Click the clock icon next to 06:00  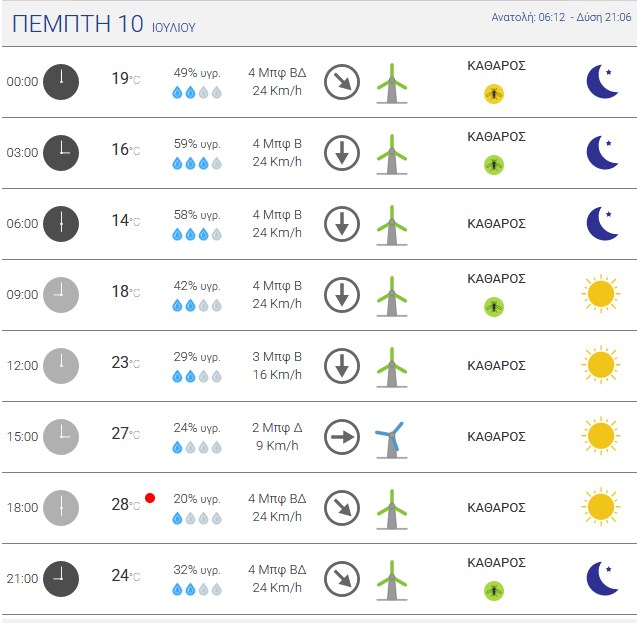[61, 224]
